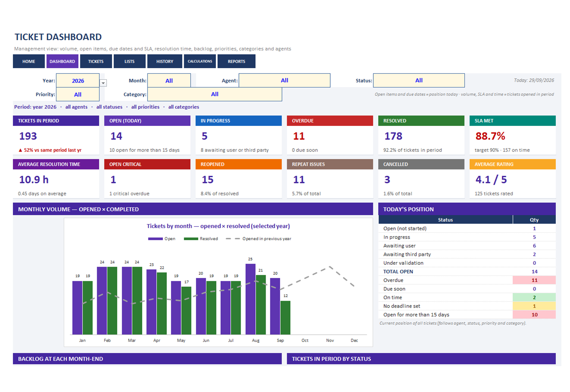Select the Year filter cell showing 2026
The height and width of the screenshot is (392, 570).
[78, 81]
